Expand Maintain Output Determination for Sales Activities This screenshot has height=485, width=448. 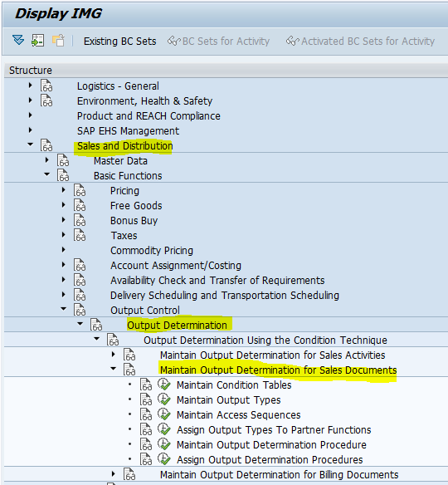[x=114, y=354]
